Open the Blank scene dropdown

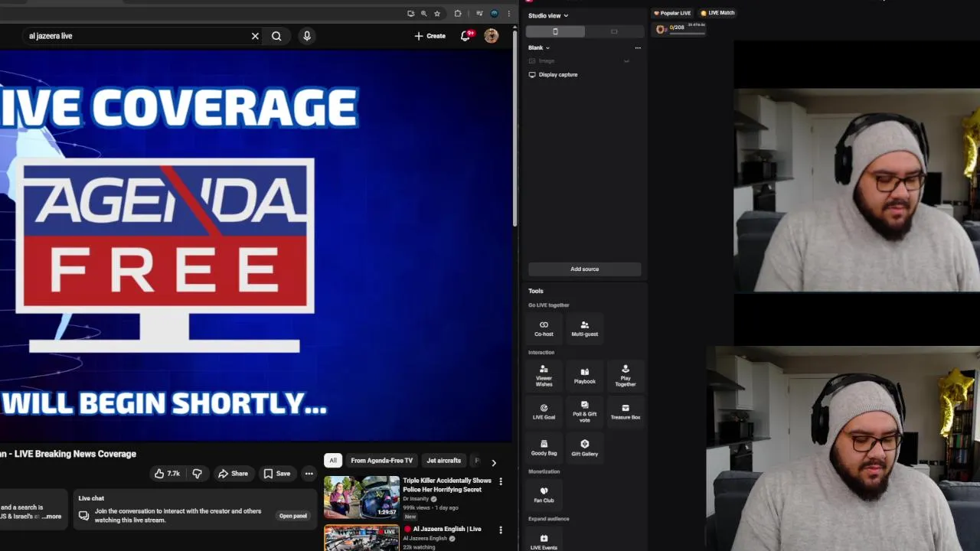(x=539, y=47)
